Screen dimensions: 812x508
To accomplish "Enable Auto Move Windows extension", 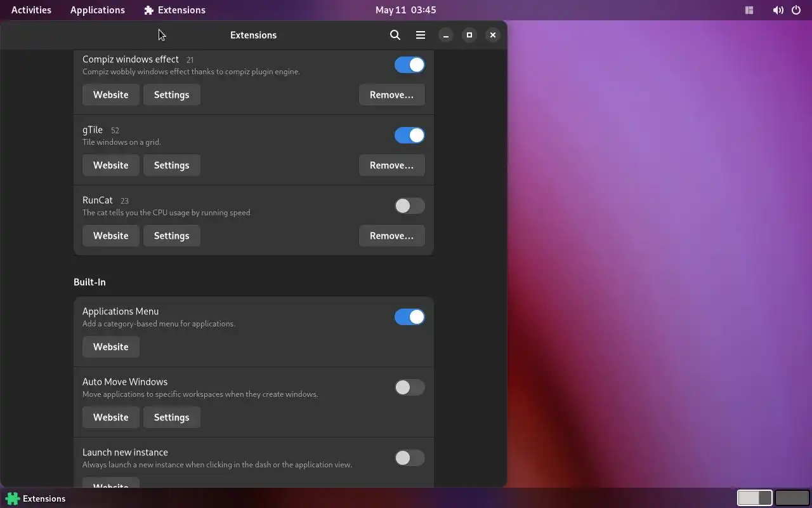I will (409, 387).
